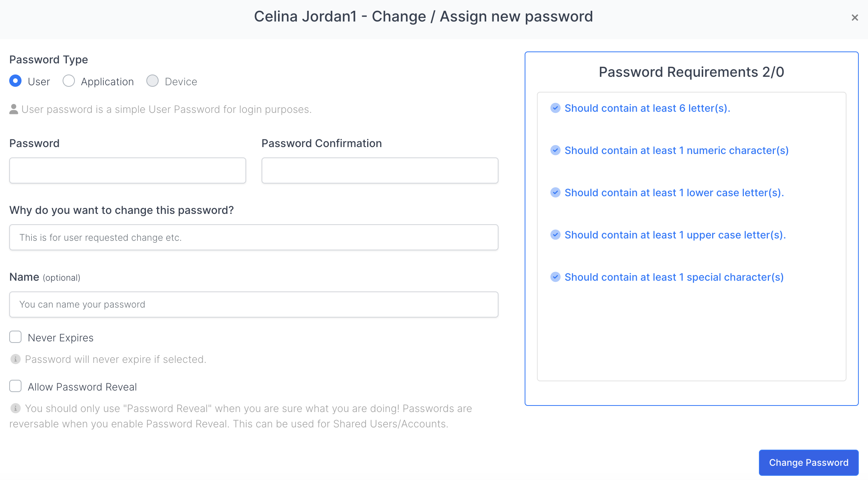Focus the Password Confirmation field
The height and width of the screenshot is (480, 868).
tap(380, 170)
